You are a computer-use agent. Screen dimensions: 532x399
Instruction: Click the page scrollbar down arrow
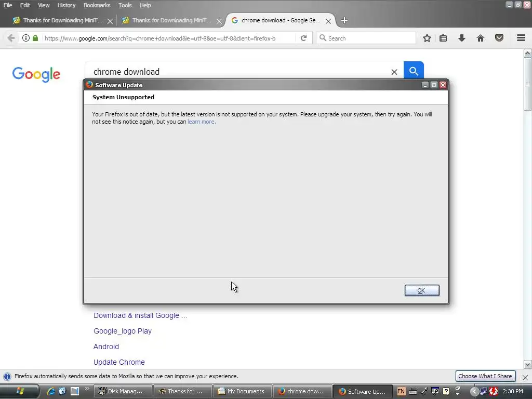[528, 365]
